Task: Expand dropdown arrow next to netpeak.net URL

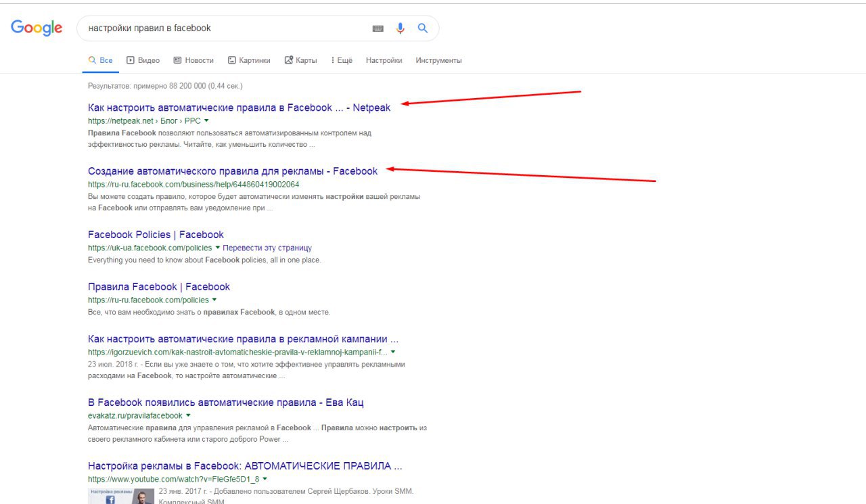Action: pos(206,120)
